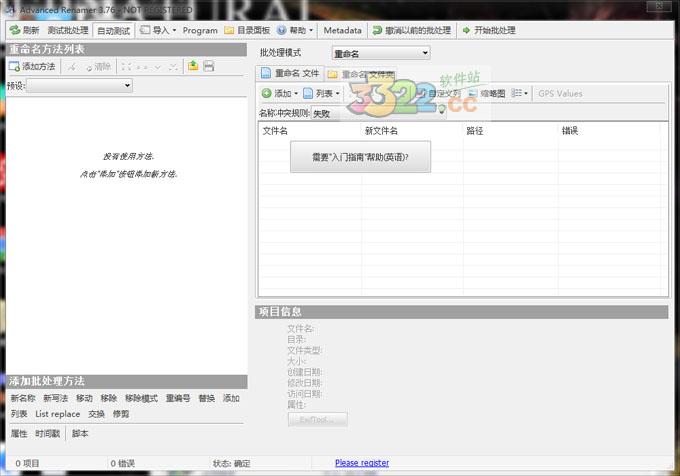680x476 pixels.
Task: Click the move-down chevron icon in methods toolbar
Action: click(x=157, y=67)
